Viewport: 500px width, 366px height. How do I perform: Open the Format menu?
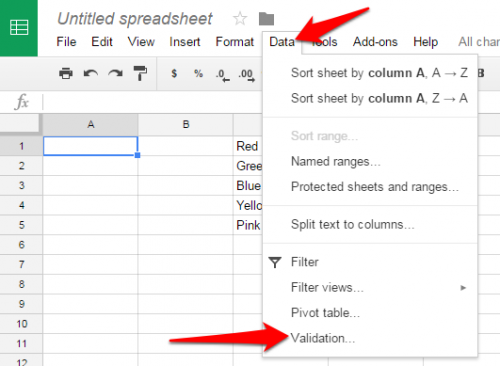[235, 42]
